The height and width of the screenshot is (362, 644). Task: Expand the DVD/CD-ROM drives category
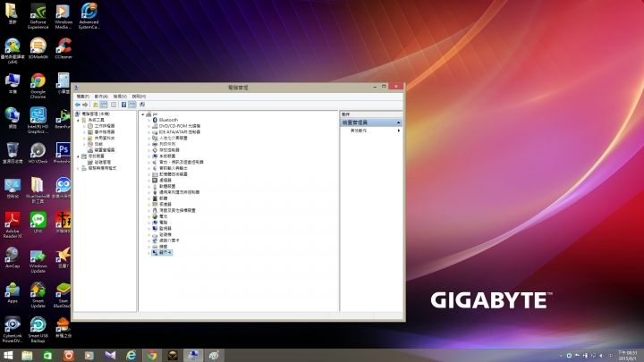(148, 126)
